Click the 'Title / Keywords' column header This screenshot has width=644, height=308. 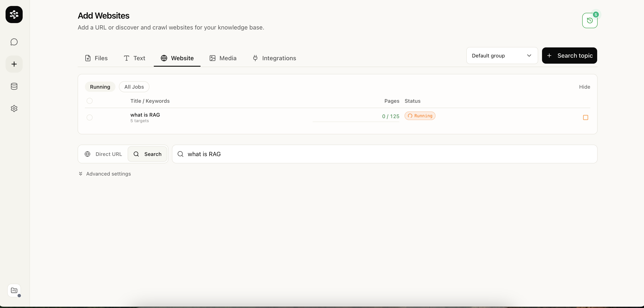[150, 101]
